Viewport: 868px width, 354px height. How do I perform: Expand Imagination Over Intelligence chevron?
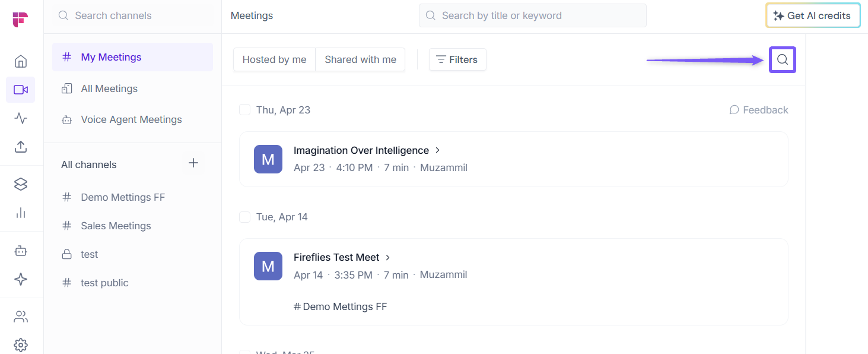tap(438, 150)
